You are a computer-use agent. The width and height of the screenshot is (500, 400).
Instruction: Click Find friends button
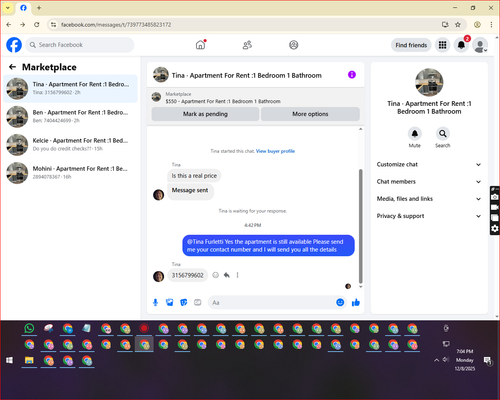411,45
